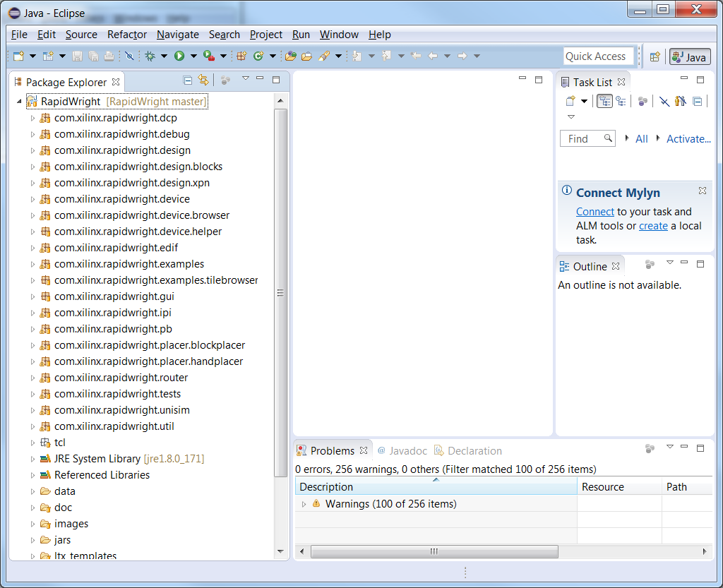
Task: Open Package Explorer view menu triangle
Action: click(246, 78)
